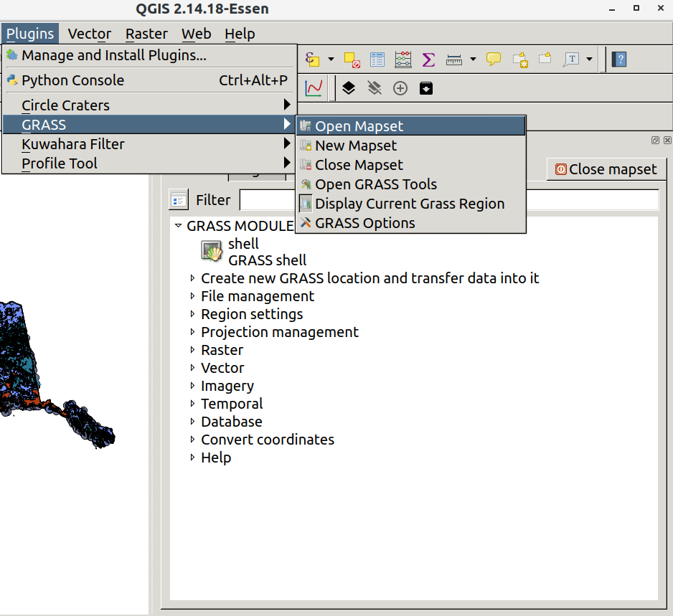
Task: Choose Manage and Install Plugins
Action: point(149,55)
